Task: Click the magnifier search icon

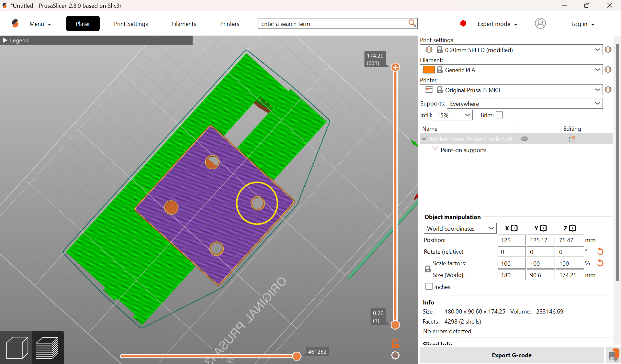Action: [x=412, y=23]
